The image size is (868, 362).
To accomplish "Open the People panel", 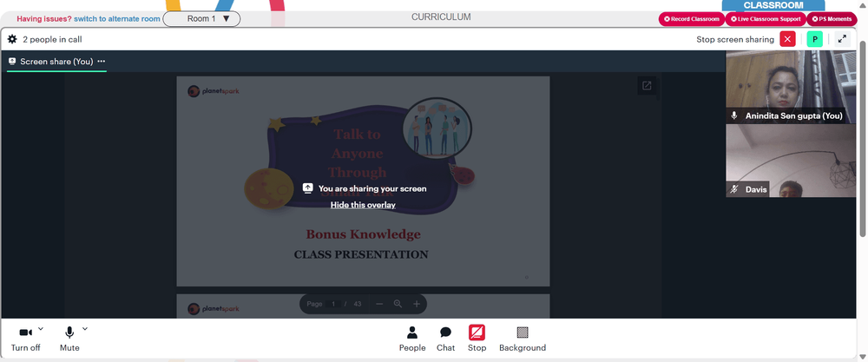I will coord(412,339).
